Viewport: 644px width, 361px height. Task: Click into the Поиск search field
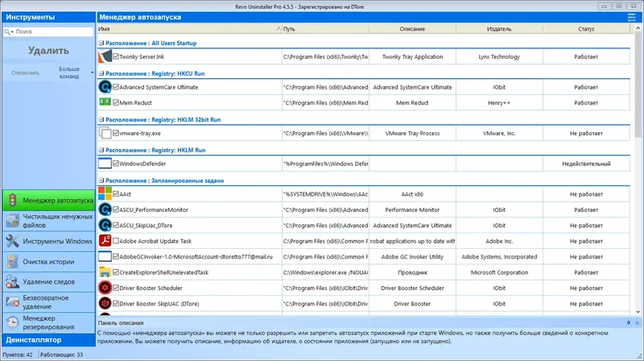click(x=53, y=31)
